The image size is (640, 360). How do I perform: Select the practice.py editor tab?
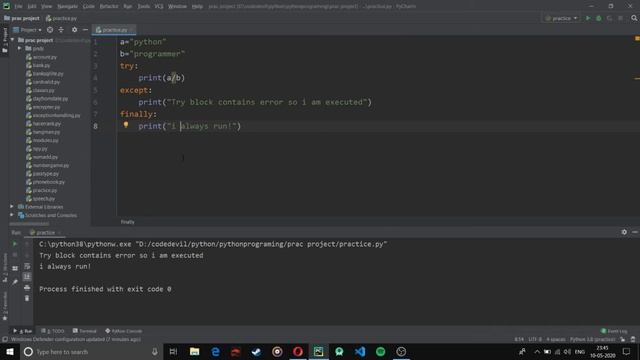click(x=113, y=30)
